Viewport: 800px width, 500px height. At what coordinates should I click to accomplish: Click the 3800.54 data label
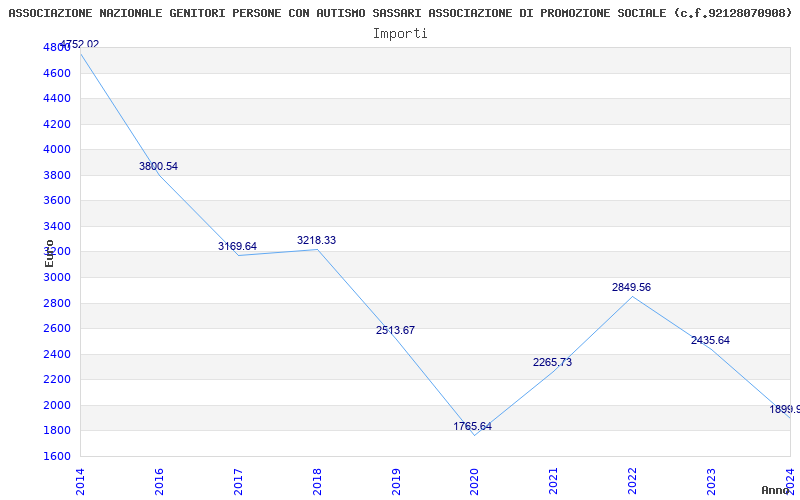point(158,166)
